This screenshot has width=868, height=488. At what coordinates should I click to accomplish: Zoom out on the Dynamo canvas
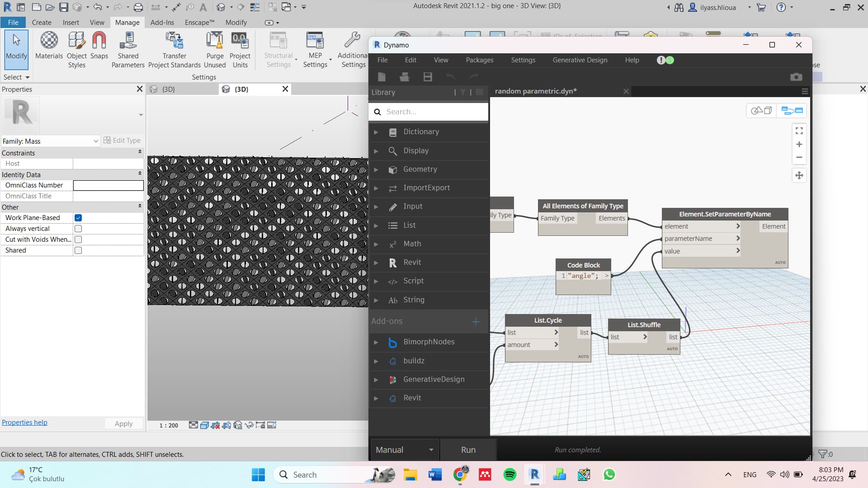799,157
